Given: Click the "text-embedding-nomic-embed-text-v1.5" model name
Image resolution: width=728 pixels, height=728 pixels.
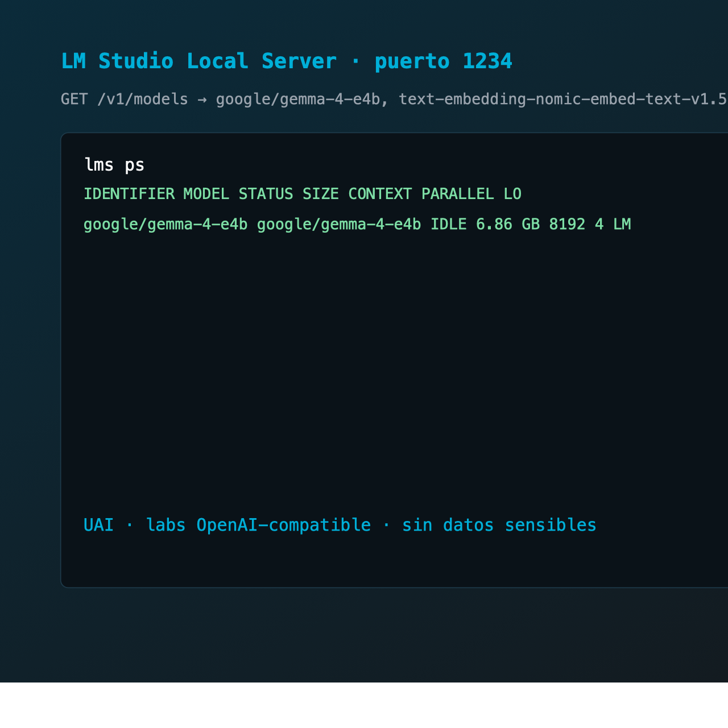Looking at the screenshot, I should (563, 99).
